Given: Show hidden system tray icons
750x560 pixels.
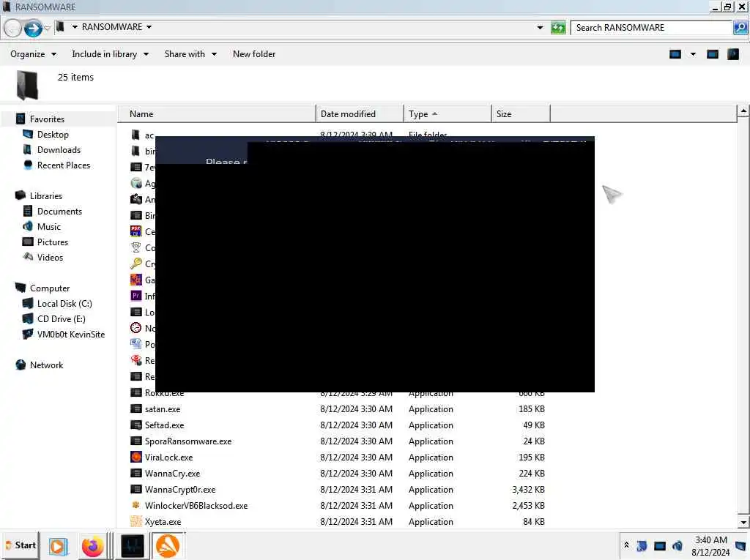Looking at the screenshot, I should 626,545.
